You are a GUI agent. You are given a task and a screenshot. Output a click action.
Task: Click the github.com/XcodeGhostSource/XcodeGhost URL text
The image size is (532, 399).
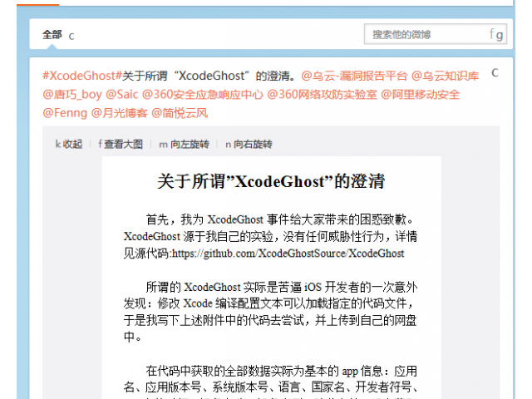point(288,254)
